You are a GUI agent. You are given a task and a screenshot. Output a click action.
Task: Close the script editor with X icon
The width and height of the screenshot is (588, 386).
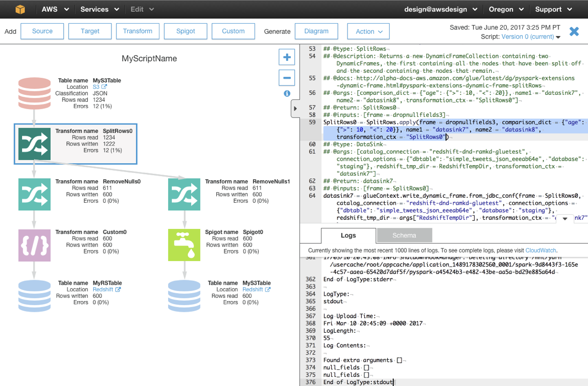[x=574, y=32]
